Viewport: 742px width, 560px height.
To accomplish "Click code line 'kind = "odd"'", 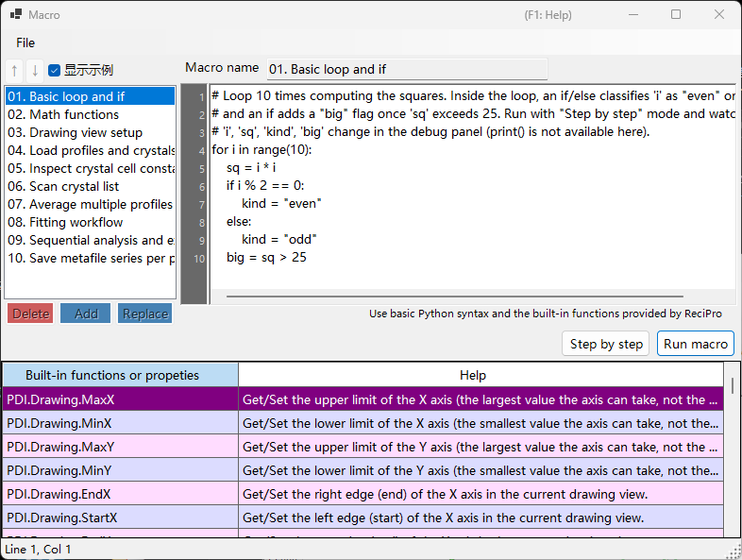I will click(279, 240).
